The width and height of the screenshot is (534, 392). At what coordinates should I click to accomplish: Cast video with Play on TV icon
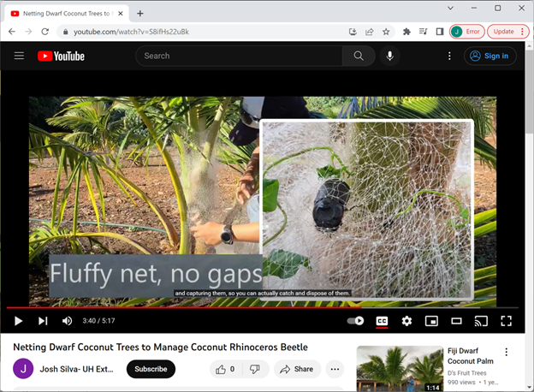pos(481,321)
